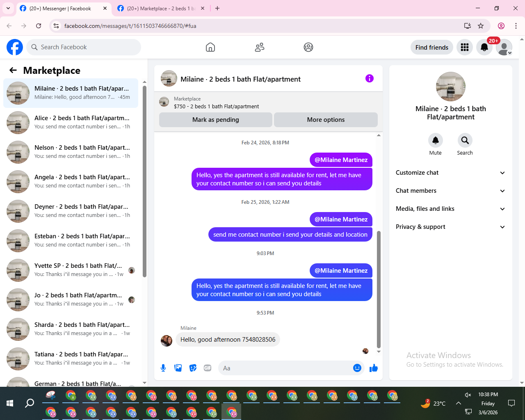Expand Media, files and links section
The image size is (525, 420).
(x=450, y=209)
